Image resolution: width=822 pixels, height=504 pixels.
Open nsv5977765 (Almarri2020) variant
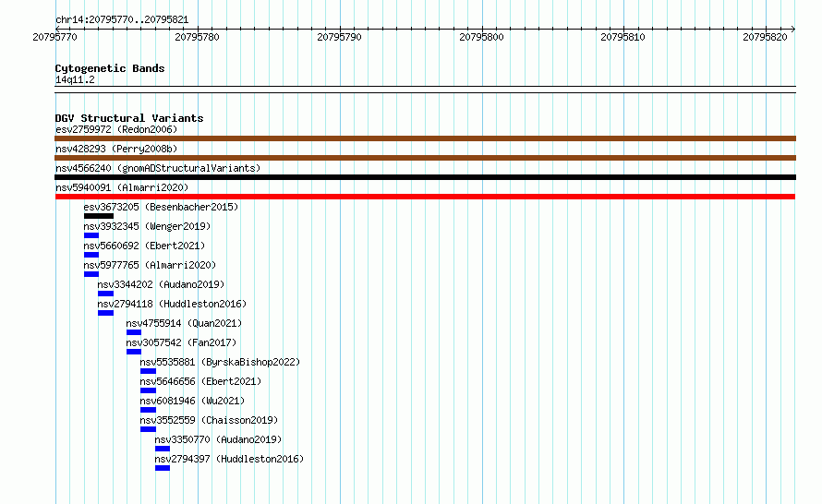coord(150,265)
